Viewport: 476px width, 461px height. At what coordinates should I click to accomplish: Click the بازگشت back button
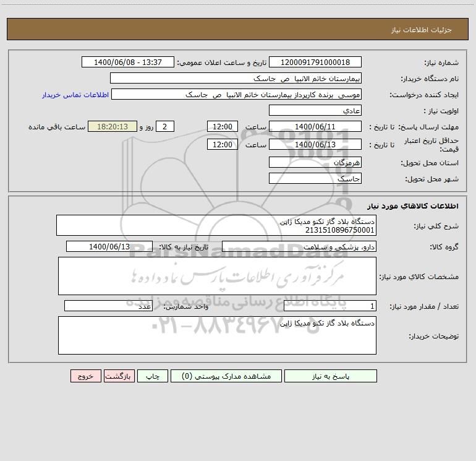point(119,376)
